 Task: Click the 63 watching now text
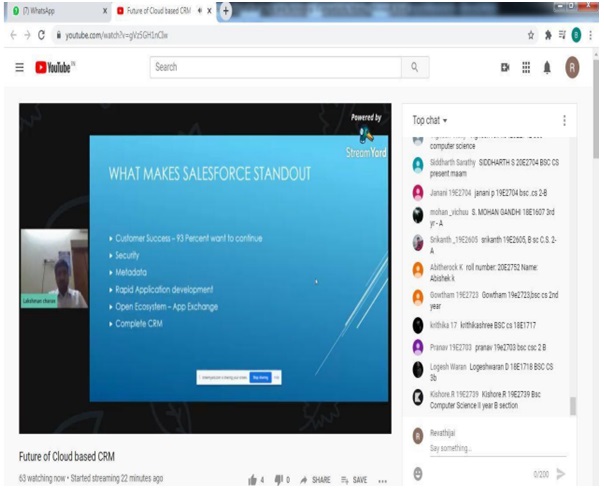(42, 478)
